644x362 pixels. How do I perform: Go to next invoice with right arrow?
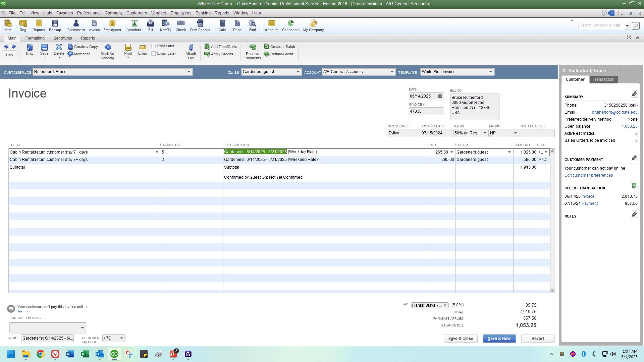click(14, 47)
